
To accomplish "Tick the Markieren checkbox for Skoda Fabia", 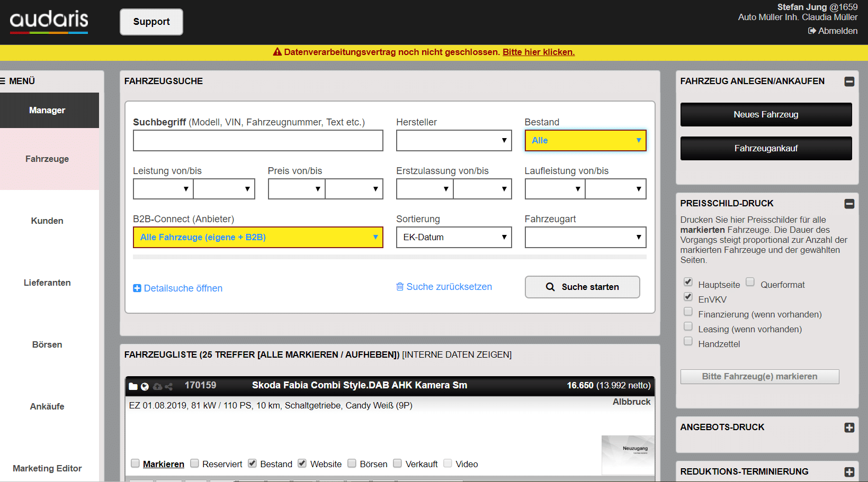I will (x=136, y=463).
